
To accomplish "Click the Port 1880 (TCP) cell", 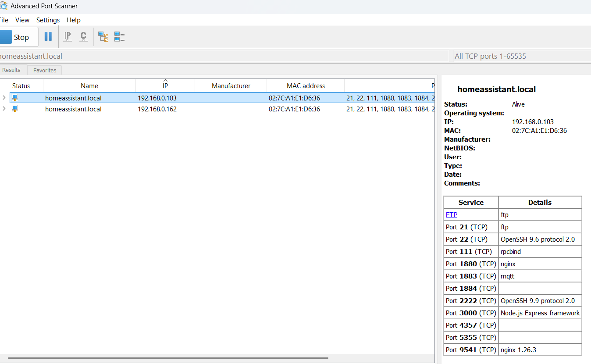I will coord(471,264).
